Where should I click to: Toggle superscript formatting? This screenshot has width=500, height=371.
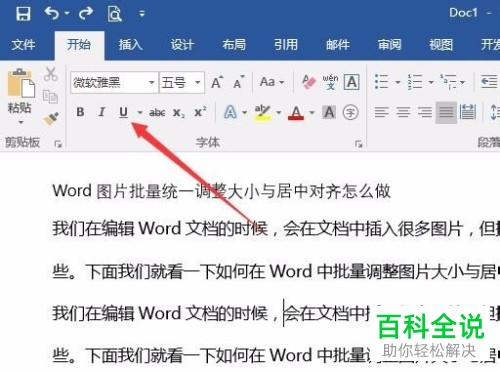click(x=200, y=111)
